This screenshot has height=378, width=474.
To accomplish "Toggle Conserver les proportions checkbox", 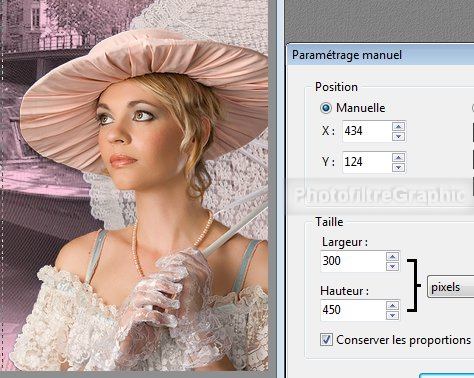I will coord(326,340).
